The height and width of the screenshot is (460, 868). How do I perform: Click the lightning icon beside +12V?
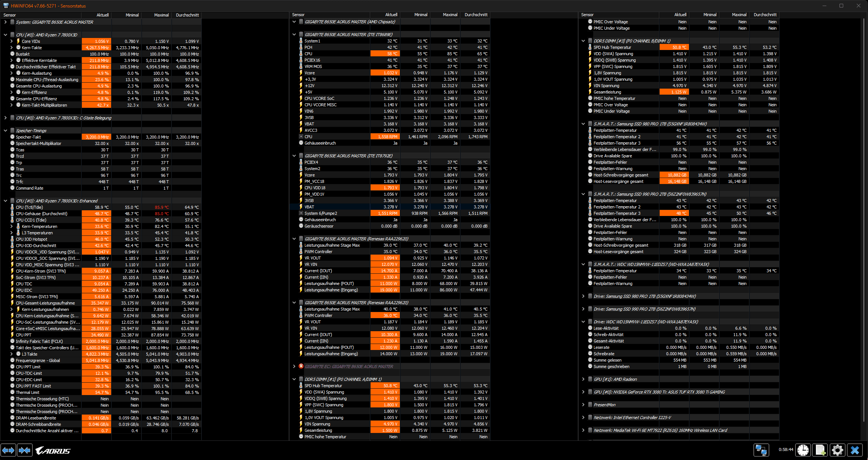[x=301, y=86]
